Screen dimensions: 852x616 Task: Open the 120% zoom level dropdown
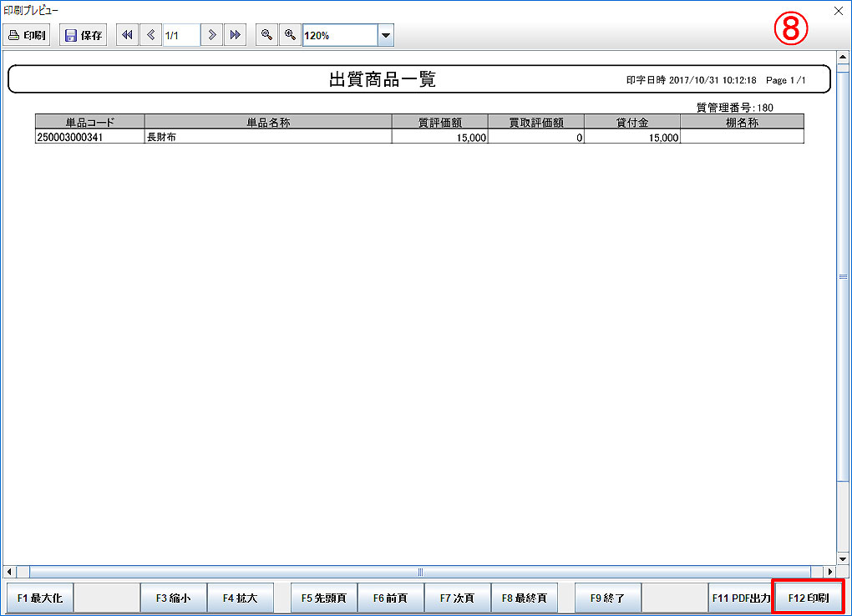pos(385,35)
